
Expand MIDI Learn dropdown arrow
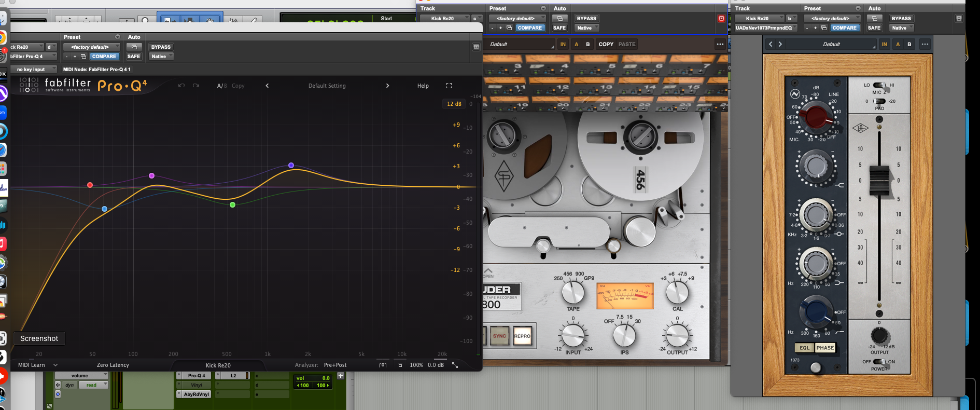[x=55, y=365]
